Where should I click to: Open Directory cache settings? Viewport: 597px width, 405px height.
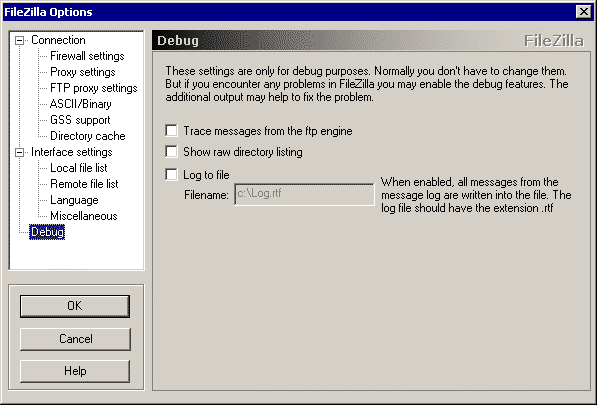pyautogui.click(x=88, y=136)
